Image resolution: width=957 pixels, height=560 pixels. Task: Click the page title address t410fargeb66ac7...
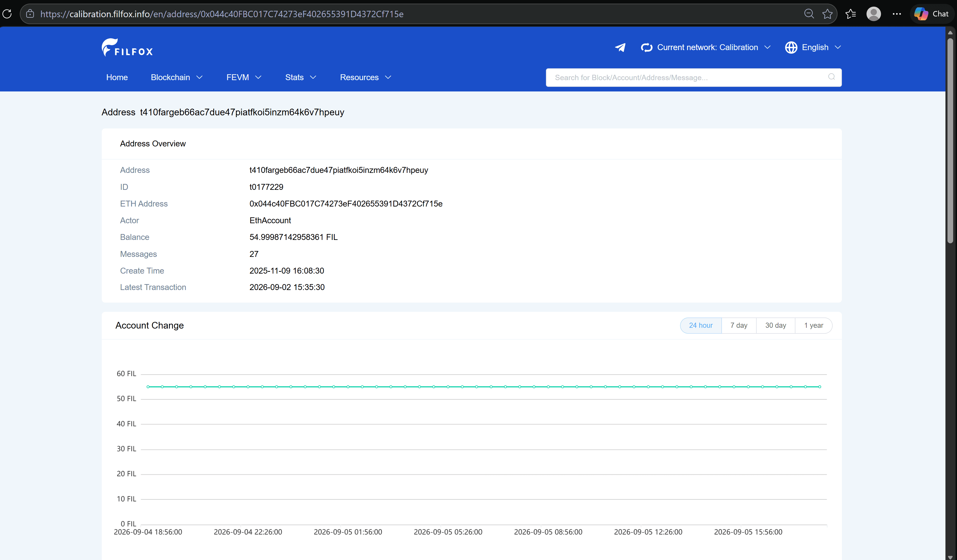tap(242, 112)
